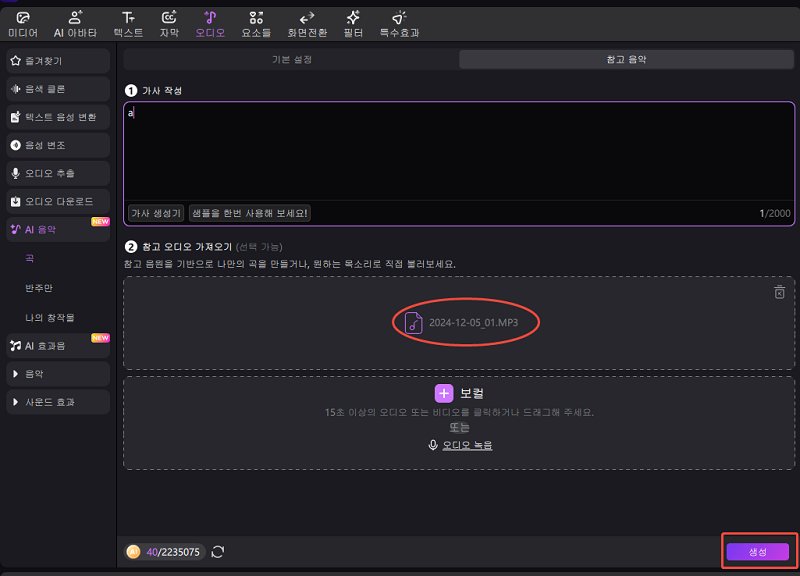Click the lyrics text input area
The width and height of the screenshot is (800, 576).
coord(459,151)
